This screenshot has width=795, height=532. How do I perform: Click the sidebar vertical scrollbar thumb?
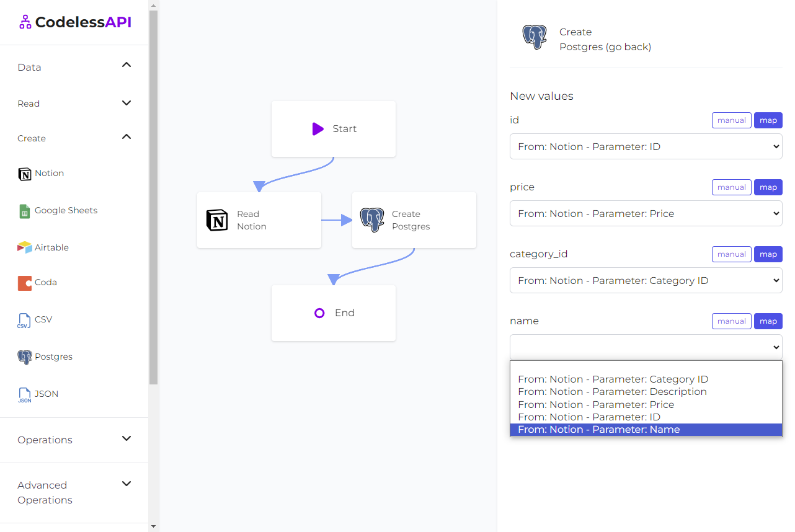point(154,197)
